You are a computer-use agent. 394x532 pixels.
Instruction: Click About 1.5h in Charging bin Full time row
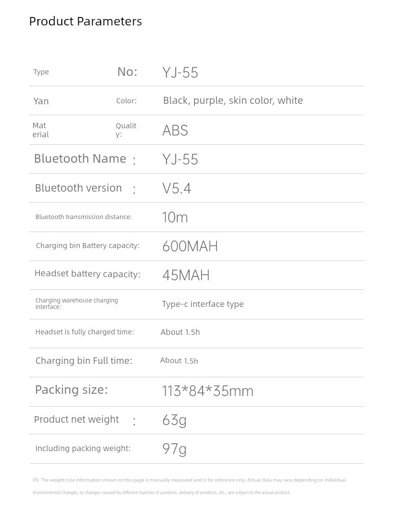[179, 361]
